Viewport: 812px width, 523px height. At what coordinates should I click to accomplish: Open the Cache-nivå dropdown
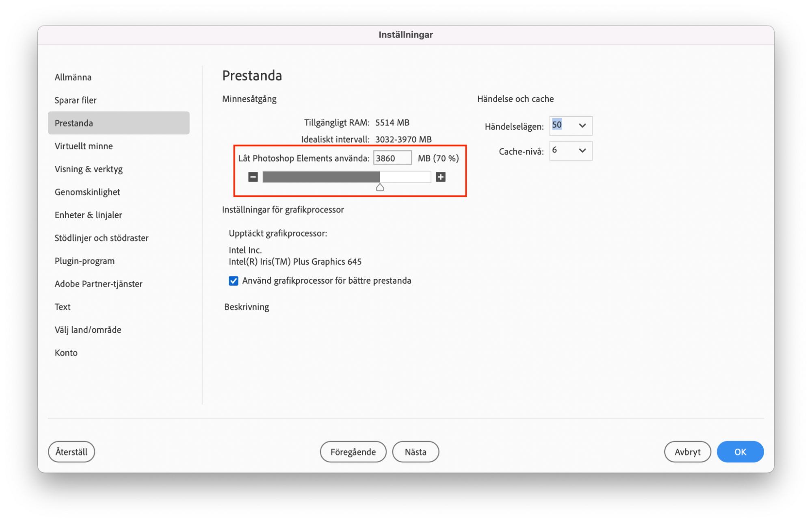(570, 151)
